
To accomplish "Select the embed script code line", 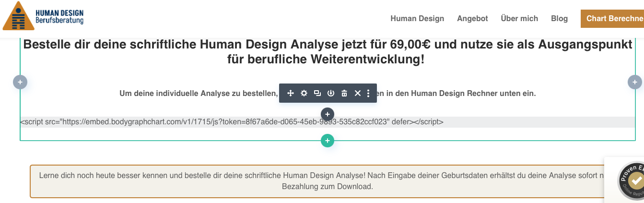I will [328, 122].
